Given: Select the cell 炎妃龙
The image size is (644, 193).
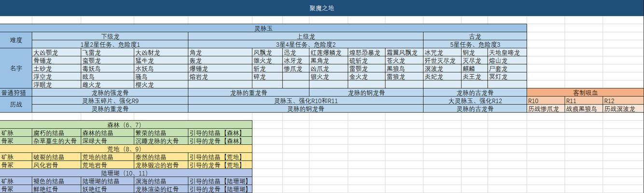Looking at the screenshot, I should pos(442,76).
